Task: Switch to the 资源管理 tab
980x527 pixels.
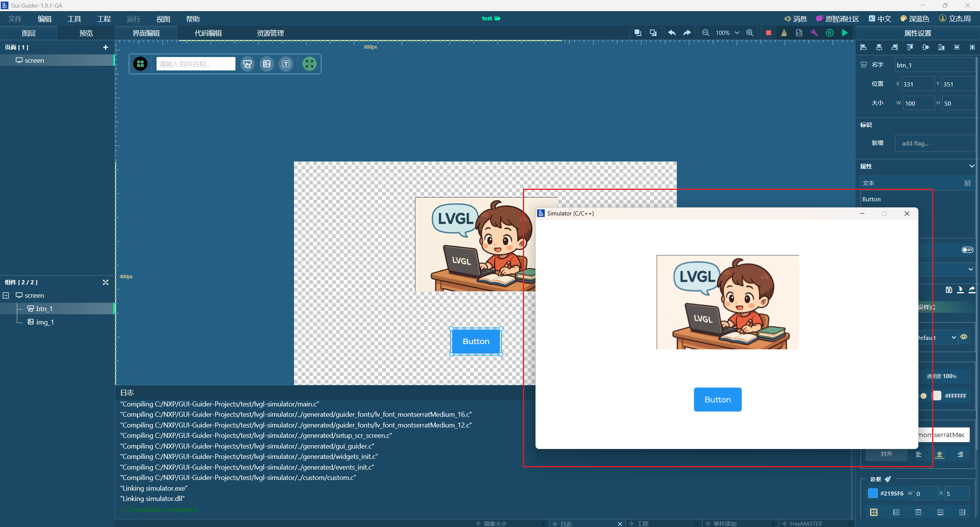Action: (270, 33)
